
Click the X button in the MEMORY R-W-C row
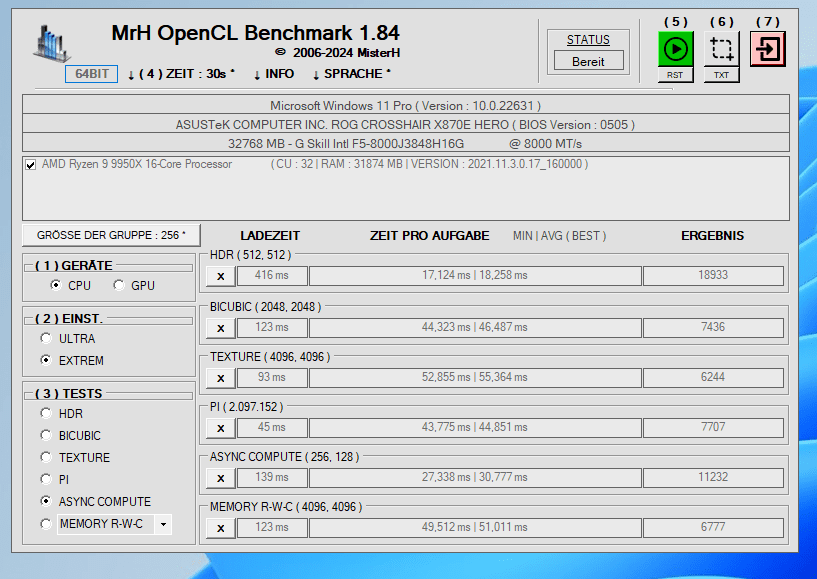click(220, 528)
